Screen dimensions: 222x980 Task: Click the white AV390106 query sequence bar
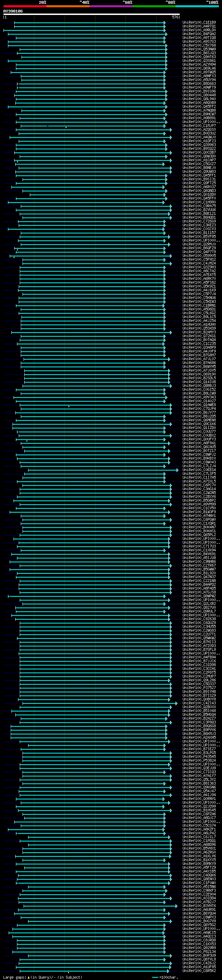(x=92, y=15)
